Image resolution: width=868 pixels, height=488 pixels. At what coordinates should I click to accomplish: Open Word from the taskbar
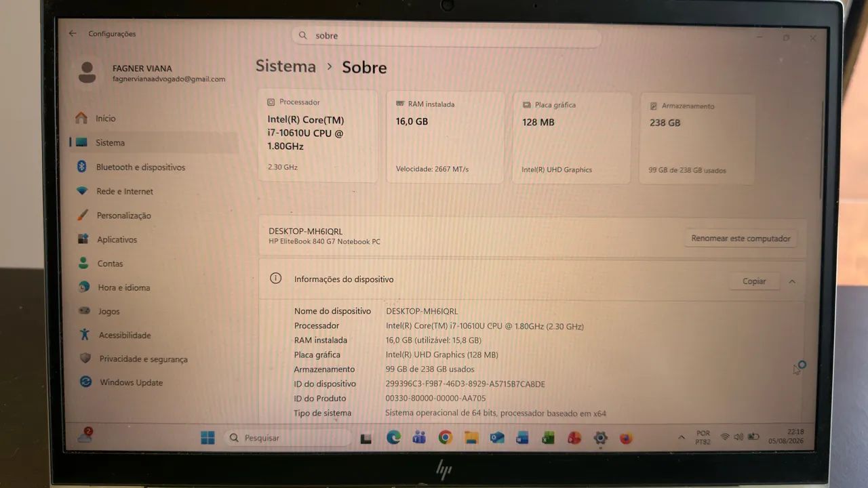click(522, 438)
